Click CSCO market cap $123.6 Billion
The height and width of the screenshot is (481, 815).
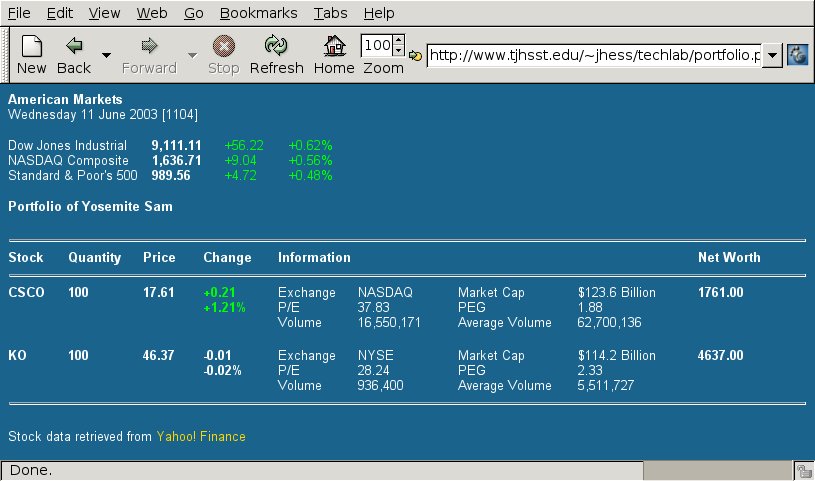pyautogui.click(x=616, y=292)
